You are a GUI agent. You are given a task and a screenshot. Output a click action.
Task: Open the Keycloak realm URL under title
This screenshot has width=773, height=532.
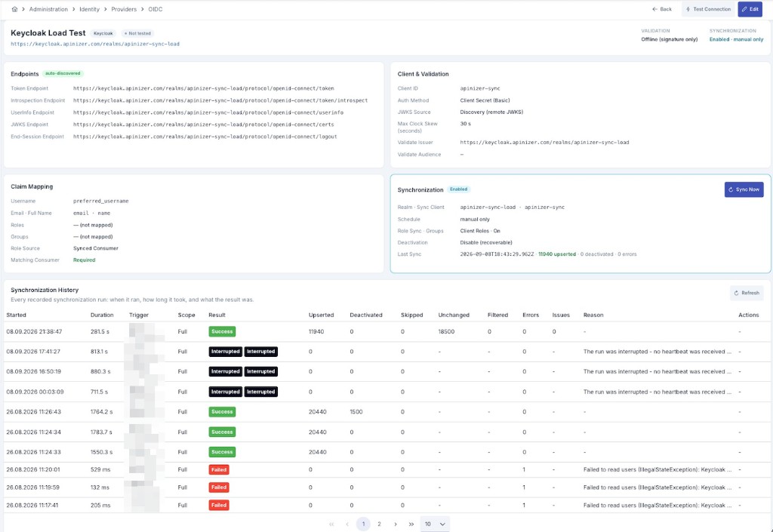95,44
